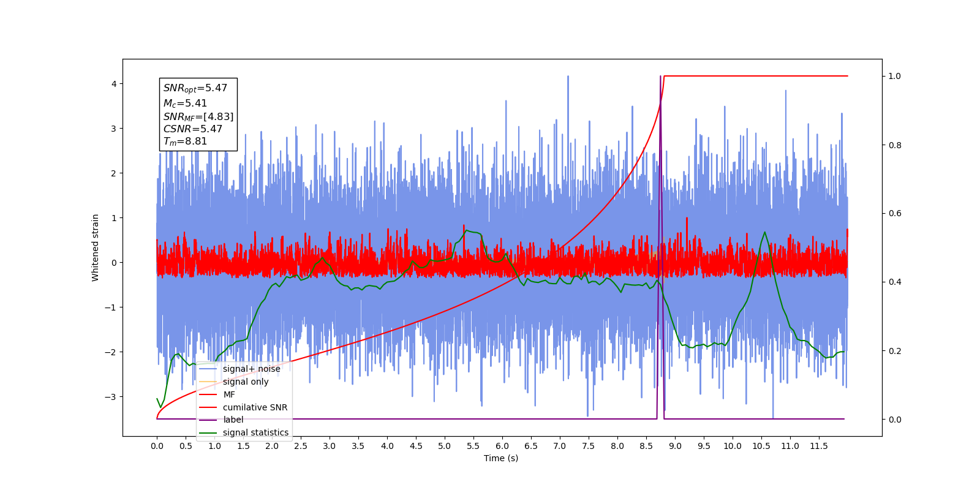The width and height of the screenshot is (980, 490).
Task: Click the 10.0 tick on time axis
Action: (x=733, y=446)
